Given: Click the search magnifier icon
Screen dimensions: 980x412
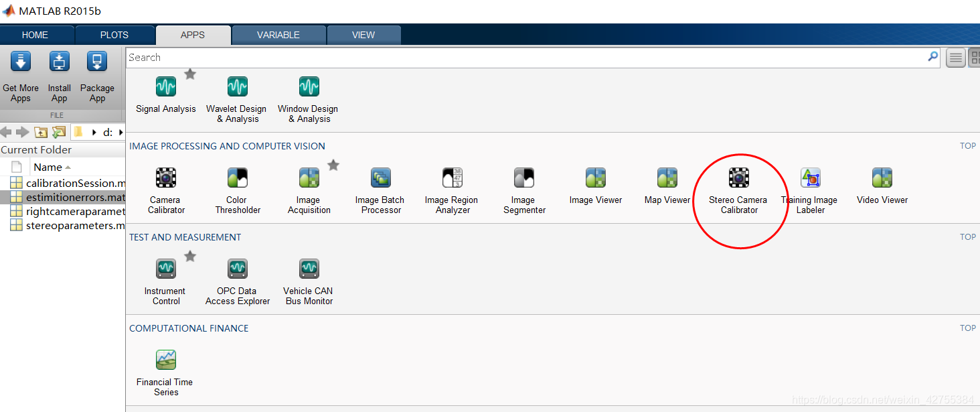Looking at the screenshot, I should [932, 57].
